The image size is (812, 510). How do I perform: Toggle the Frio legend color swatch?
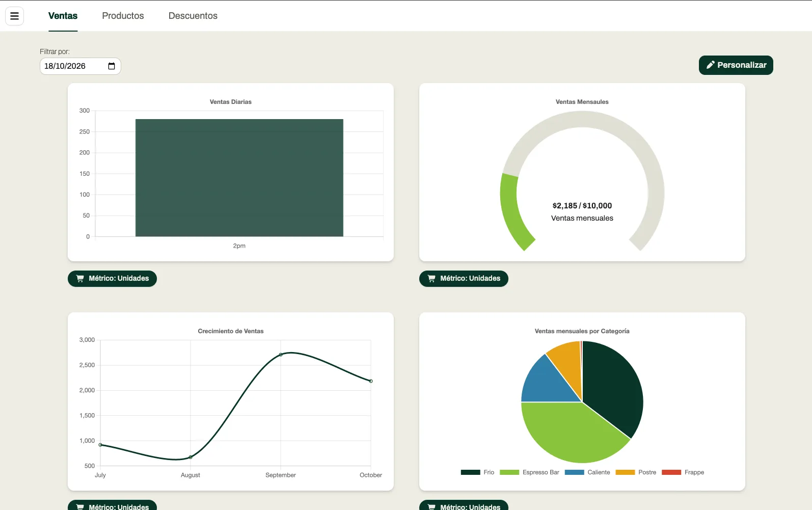[x=470, y=472]
